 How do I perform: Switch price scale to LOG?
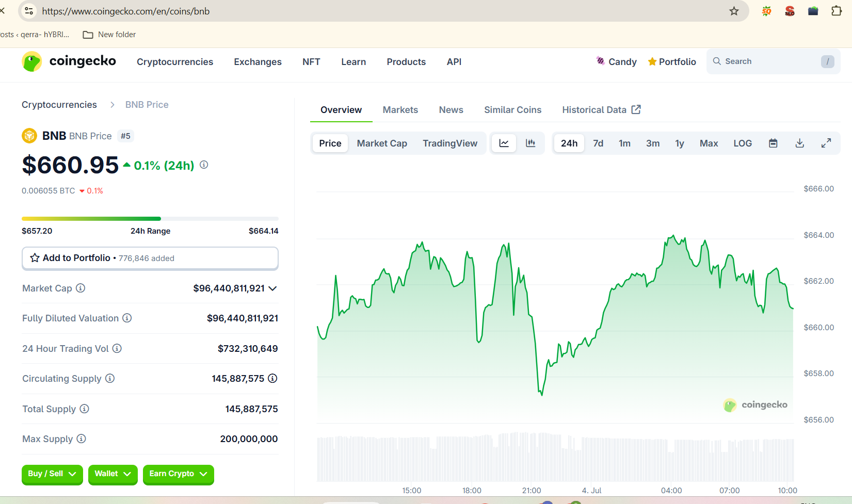pos(742,143)
